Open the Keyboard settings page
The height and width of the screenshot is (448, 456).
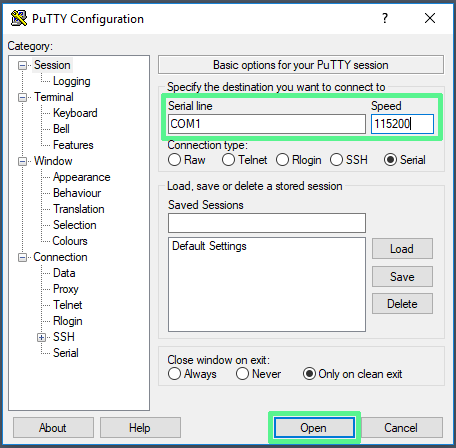tap(75, 113)
